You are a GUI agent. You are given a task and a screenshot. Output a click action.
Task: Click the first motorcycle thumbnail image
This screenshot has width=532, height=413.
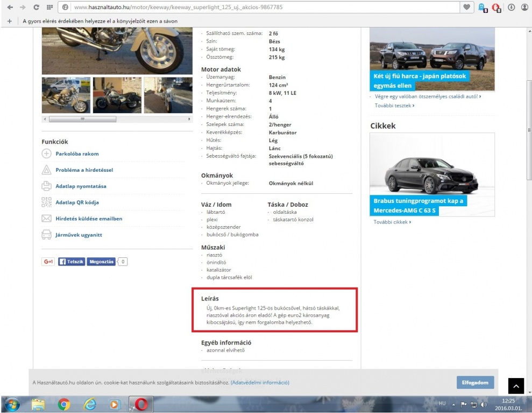click(x=66, y=95)
